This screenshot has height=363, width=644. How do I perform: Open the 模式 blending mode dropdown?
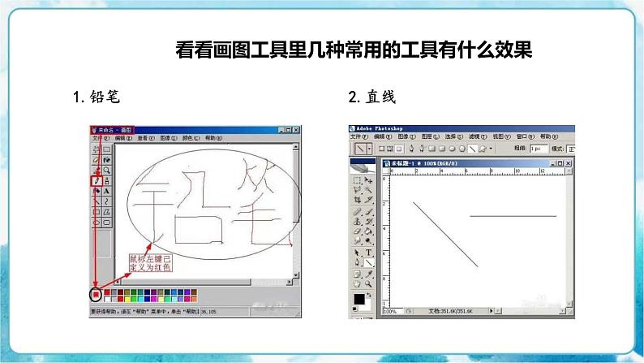coord(572,149)
